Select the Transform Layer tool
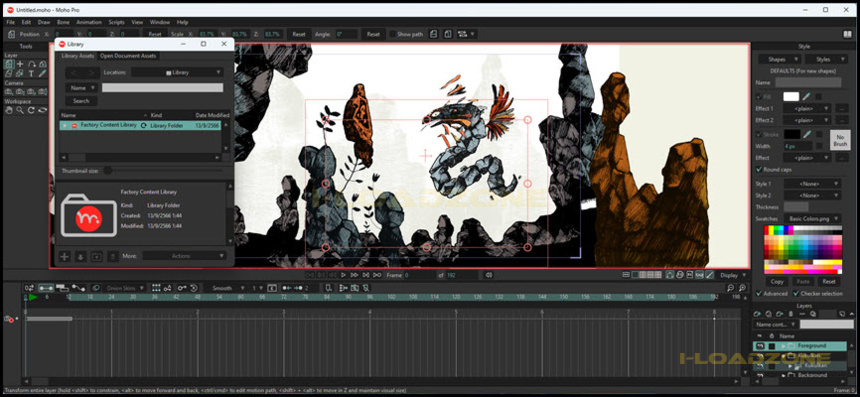Image resolution: width=860 pixels, height=397 pixels. (9, 64)
